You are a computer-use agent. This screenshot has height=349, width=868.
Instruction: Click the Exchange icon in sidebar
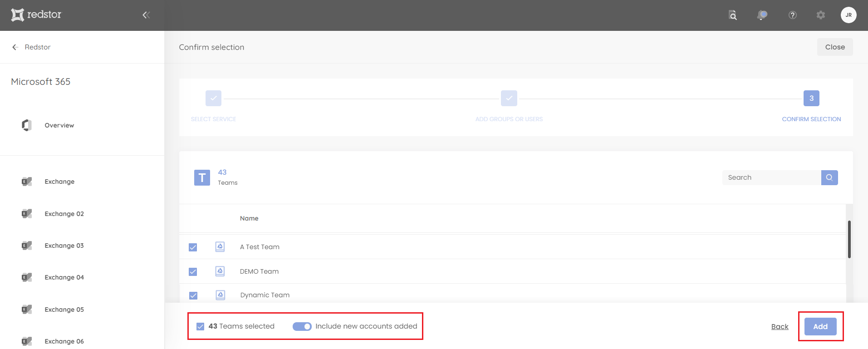point(27,182)
